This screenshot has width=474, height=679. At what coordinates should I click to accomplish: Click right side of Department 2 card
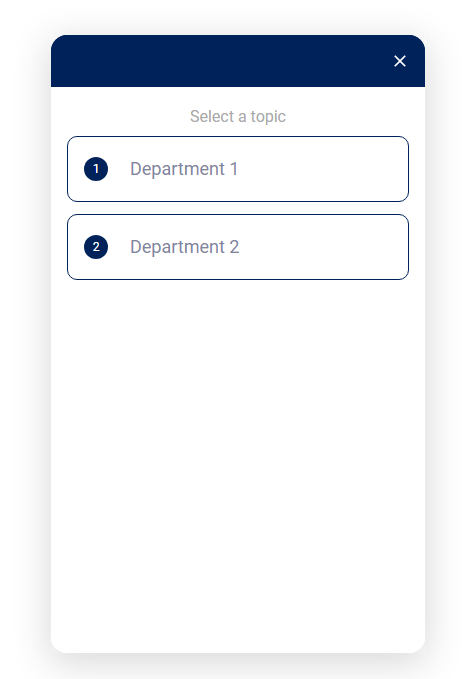[x=346, y=247]
